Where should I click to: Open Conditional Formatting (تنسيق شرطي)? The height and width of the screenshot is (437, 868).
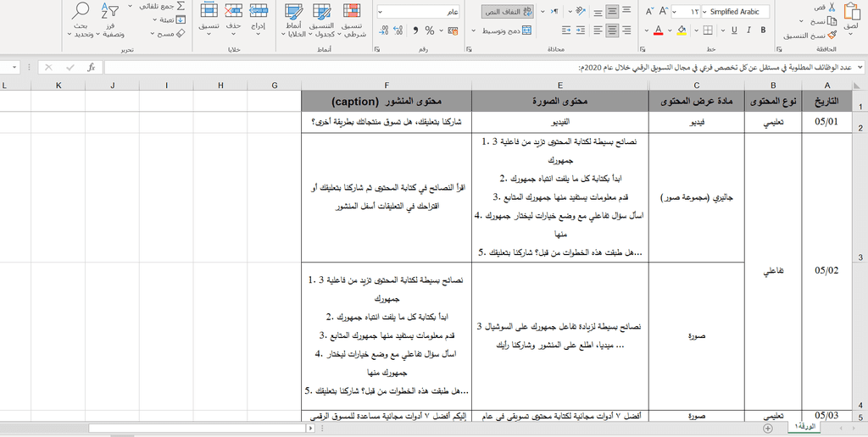352,19
